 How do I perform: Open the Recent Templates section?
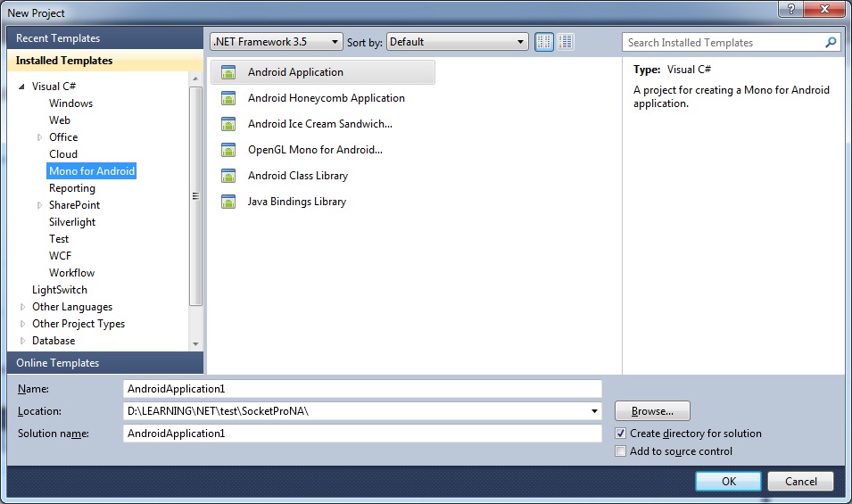point(105,38)
